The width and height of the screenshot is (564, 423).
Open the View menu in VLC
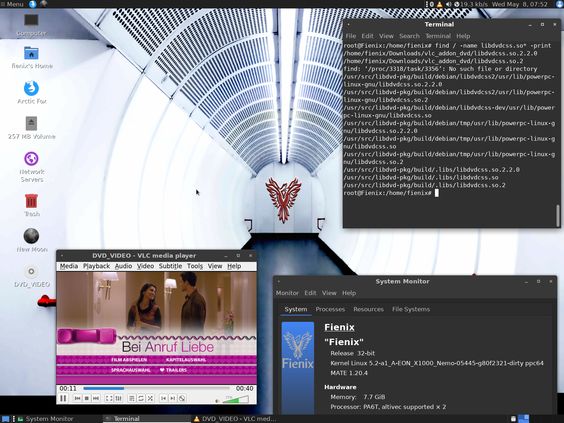coord(215,266)
